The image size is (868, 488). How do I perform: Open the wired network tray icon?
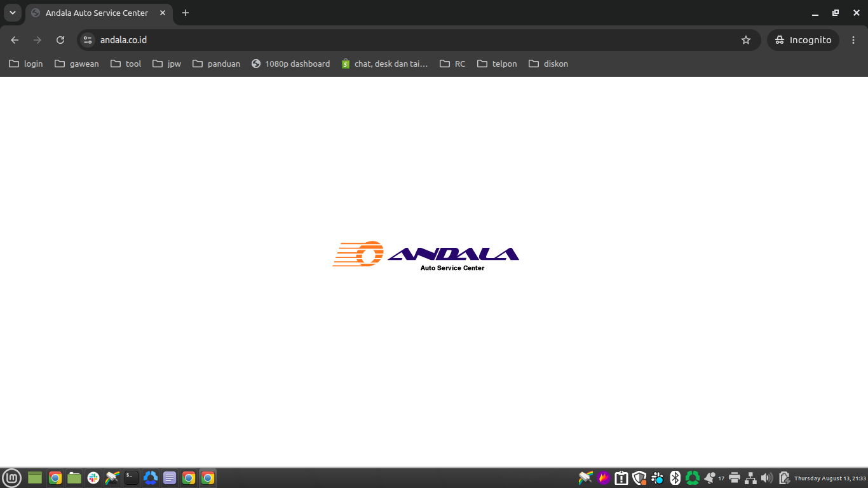point(750,478)
